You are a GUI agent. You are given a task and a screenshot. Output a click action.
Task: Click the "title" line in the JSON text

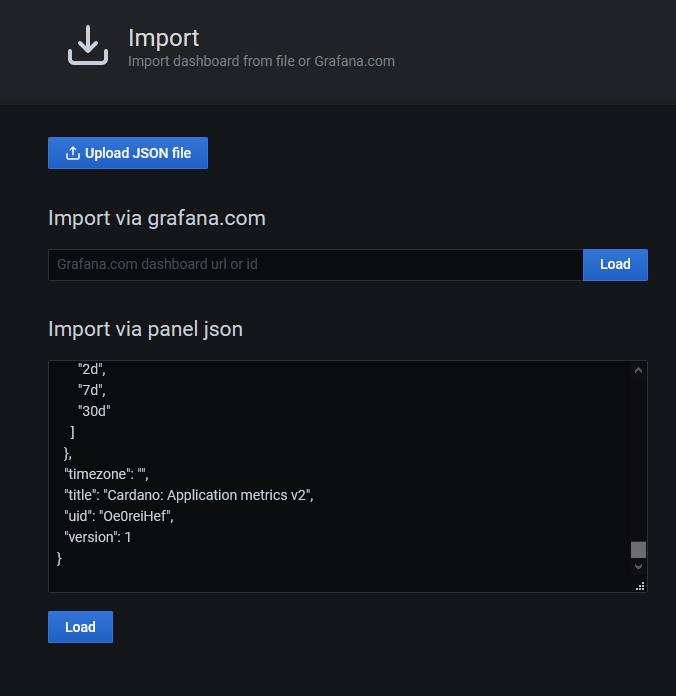click(x=188, y=495)
